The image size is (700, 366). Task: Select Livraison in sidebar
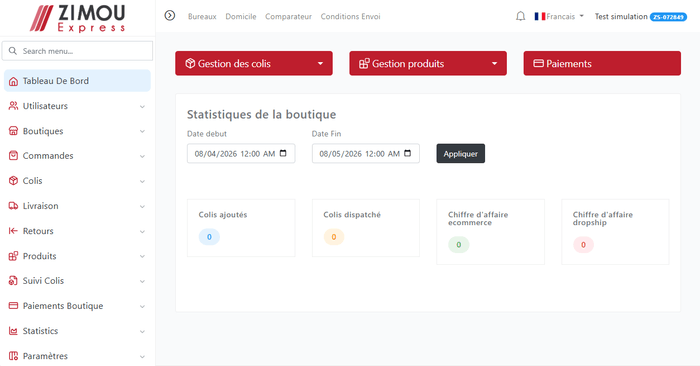coord(77,206)
